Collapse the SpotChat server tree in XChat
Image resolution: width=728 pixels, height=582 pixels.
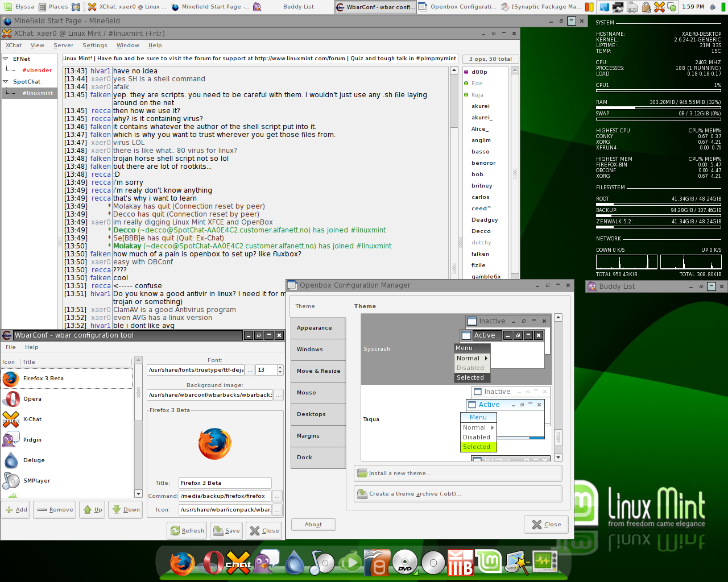click(x=6, y=81)
